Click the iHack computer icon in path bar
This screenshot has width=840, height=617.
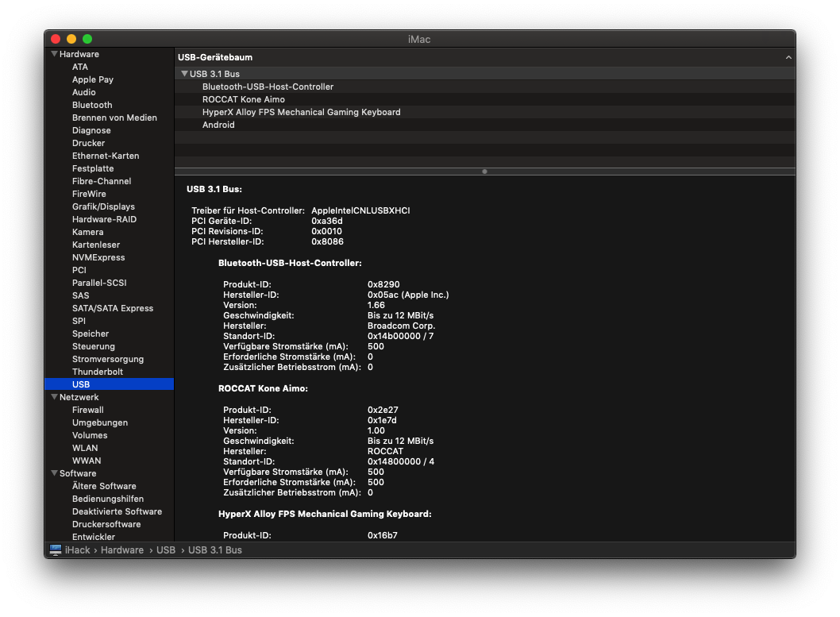(56, 550)
